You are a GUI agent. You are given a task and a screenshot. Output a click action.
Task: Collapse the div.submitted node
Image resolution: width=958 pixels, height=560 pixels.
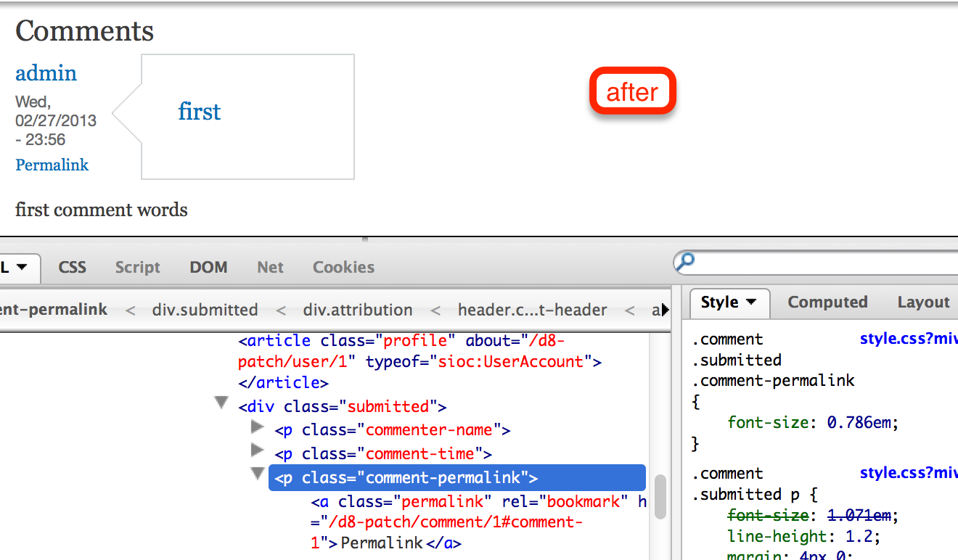[x=221, y=402]
